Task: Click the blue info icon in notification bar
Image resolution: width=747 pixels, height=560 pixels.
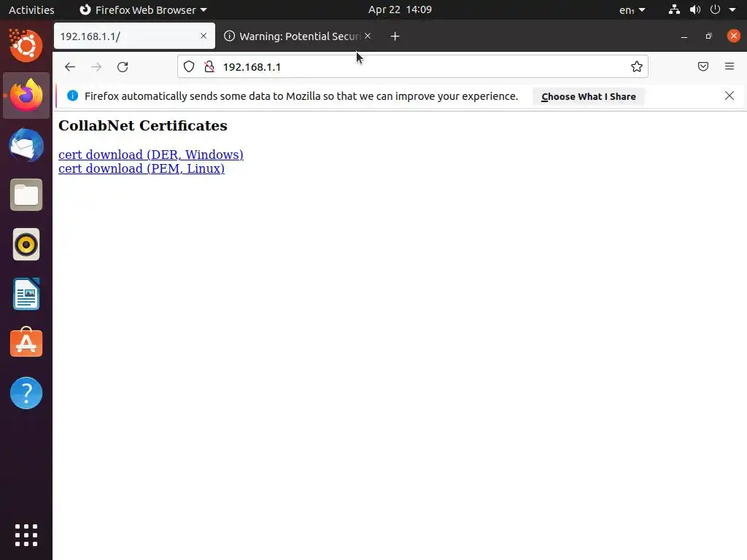Action: tap(72, 96)
